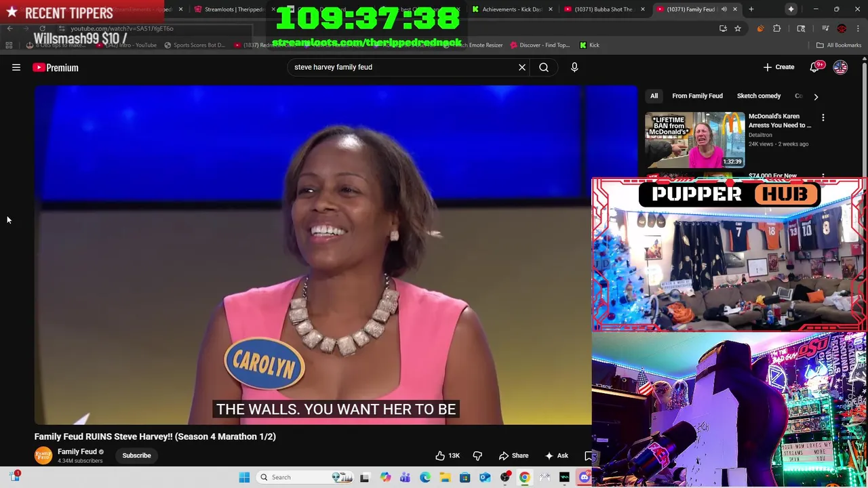Screen dimensions: 868x488
Task: Open File Explorer on the taskbar
Action: pyautogui.click(x=445, y=477)
